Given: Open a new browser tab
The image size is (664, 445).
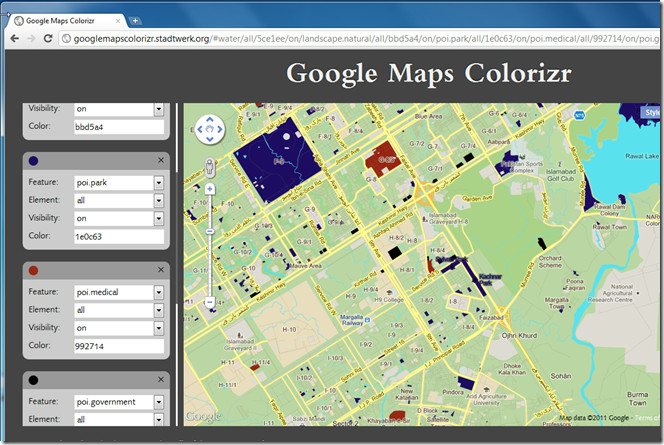Looking at the screenshot, I should [x=135, y=21].
